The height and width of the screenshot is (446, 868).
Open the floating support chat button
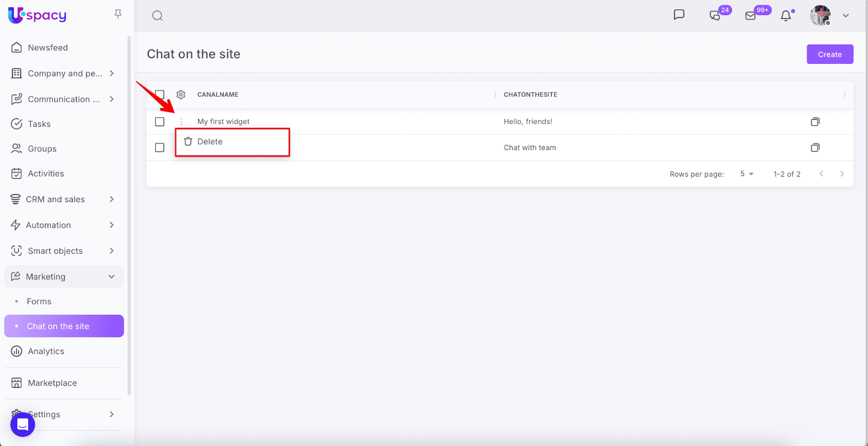click(x=23, y=424)
